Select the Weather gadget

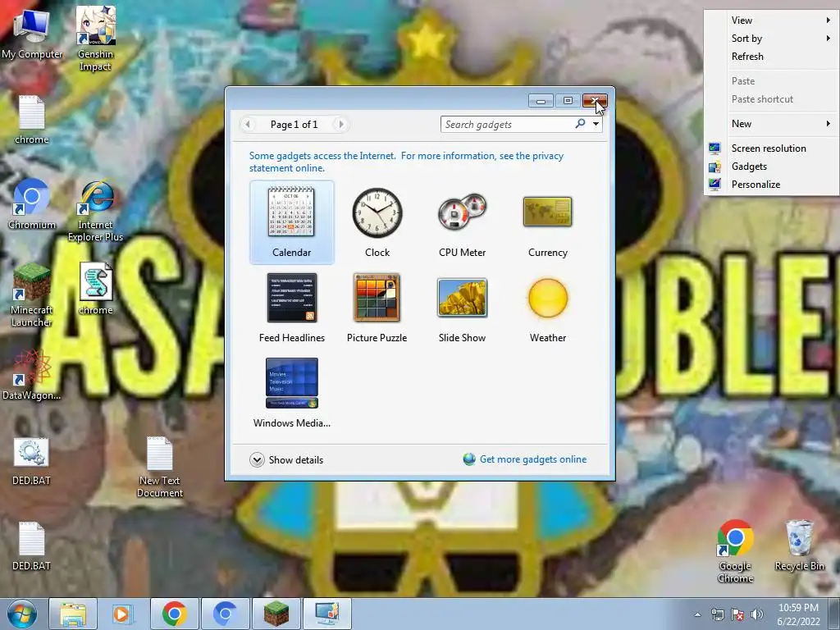(x=547, y=308)
